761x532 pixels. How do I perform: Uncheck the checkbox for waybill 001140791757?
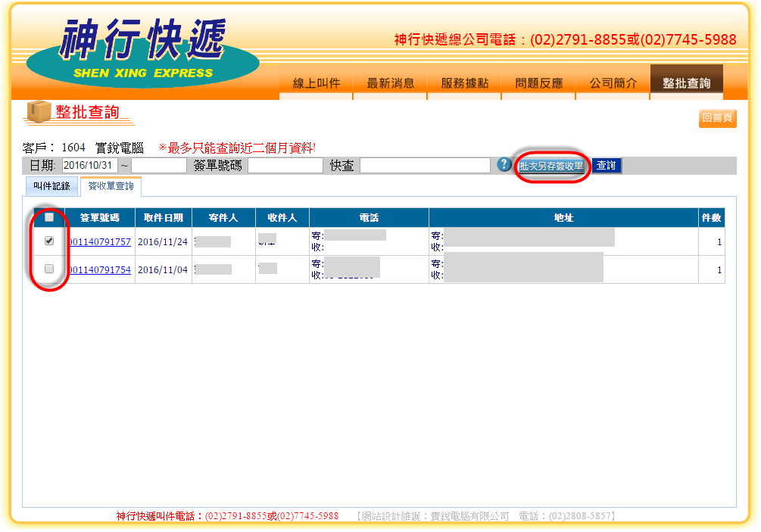[49, 241]
